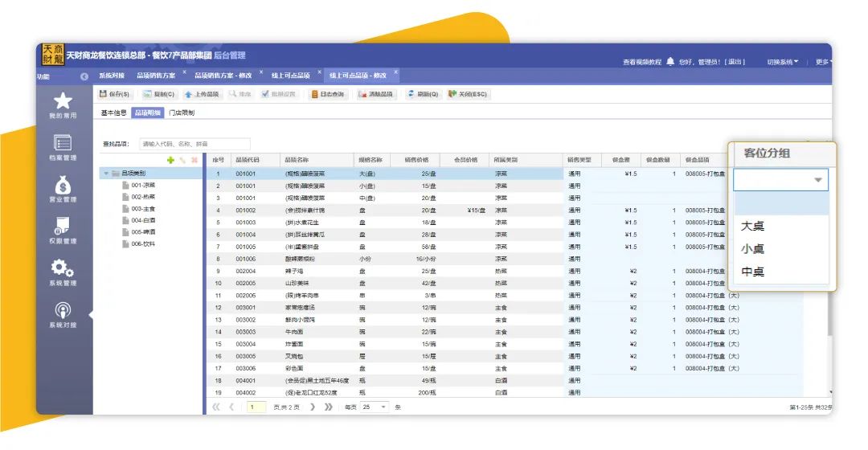The image size is (868, 450).
Task: Click the 退出 logout link
Action: 735,62
